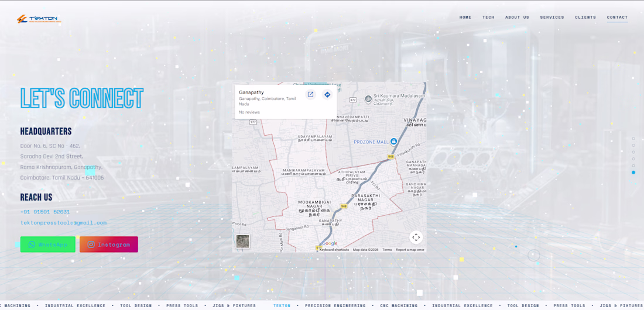Screen dimensions: 644x310
Task: Select the Contact nav item
Action: (x=617, y=17)
